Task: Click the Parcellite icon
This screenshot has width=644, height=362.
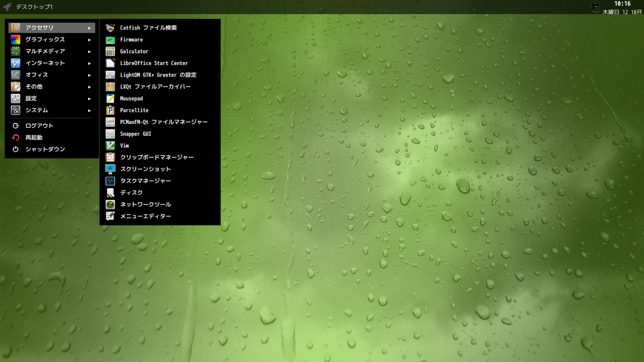Action: click(110, 110)
